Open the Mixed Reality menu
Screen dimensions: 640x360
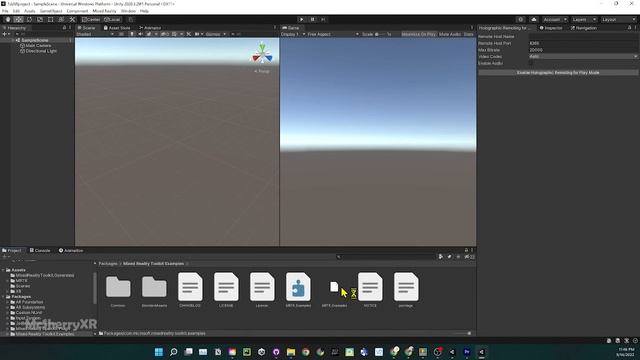(x=104, y=11)
